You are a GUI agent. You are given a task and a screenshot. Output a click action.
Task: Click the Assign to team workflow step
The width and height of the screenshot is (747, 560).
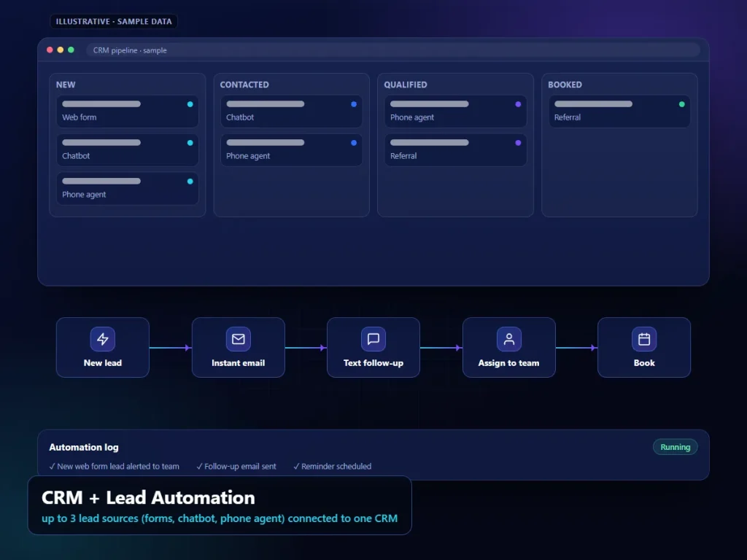click(x=508, y=348)
